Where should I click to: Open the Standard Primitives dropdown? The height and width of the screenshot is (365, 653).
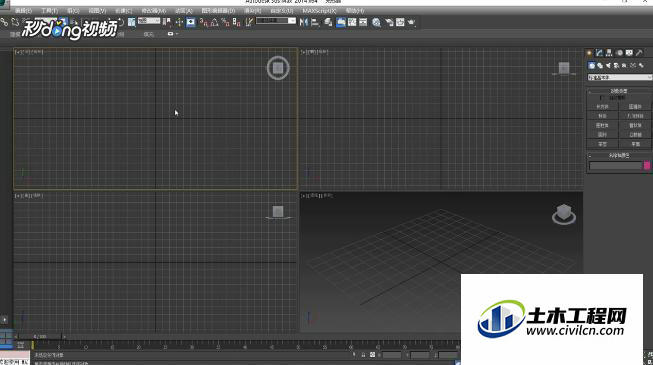(620, 78)
